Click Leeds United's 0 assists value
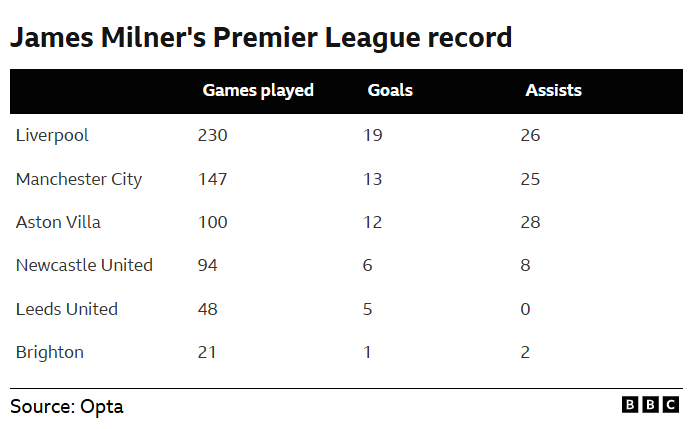The height and width of the screenshot is (429, 690). (525, 309)
